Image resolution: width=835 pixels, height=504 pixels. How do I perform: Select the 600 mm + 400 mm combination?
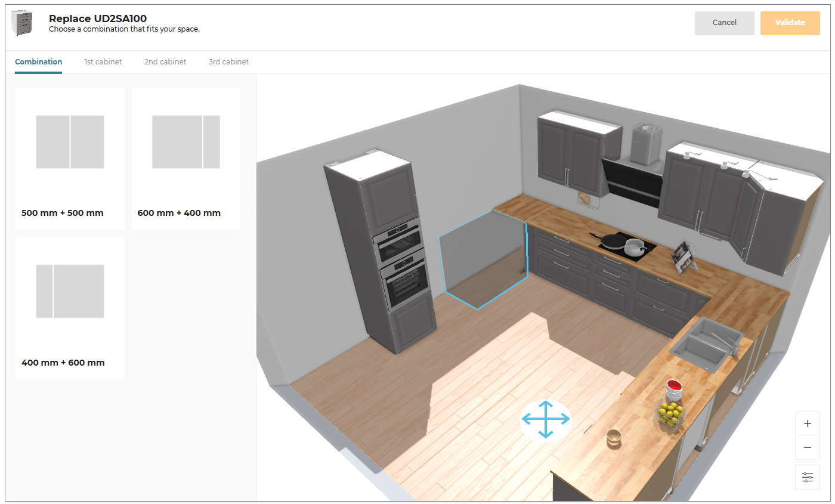click(x=186, y=159)
